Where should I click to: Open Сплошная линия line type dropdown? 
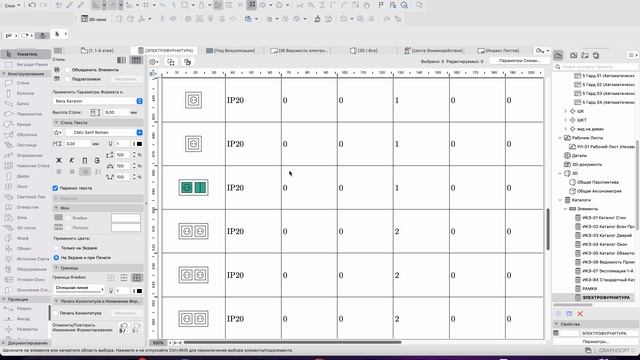[x=78, y=289]
